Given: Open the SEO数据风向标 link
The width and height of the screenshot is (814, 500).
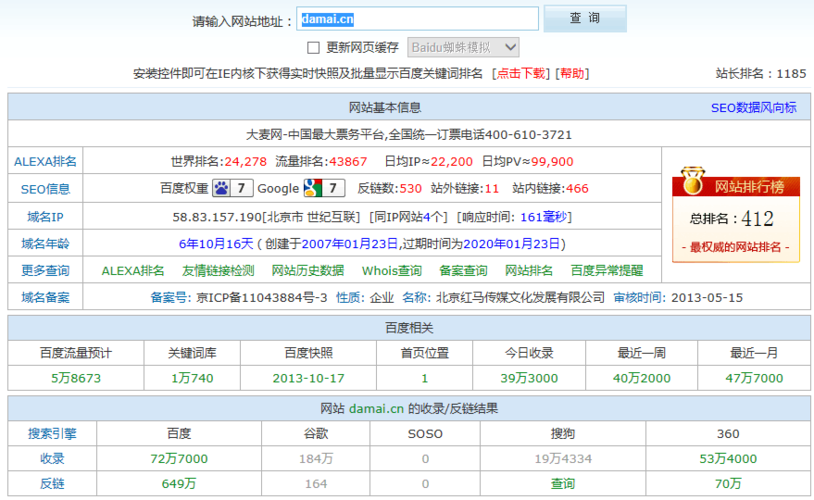Looking at the screenshot, I should pyautogui.click(x=753, y=107).
